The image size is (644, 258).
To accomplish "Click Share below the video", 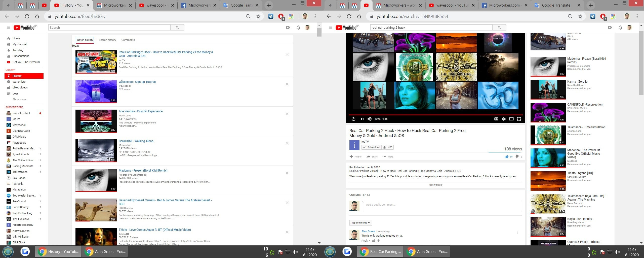I will 372,157.
